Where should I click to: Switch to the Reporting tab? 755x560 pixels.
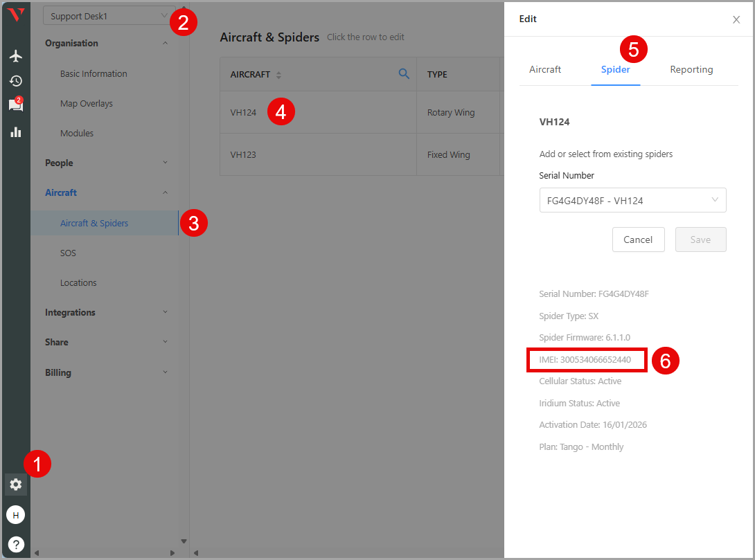(x=691, y=69)
